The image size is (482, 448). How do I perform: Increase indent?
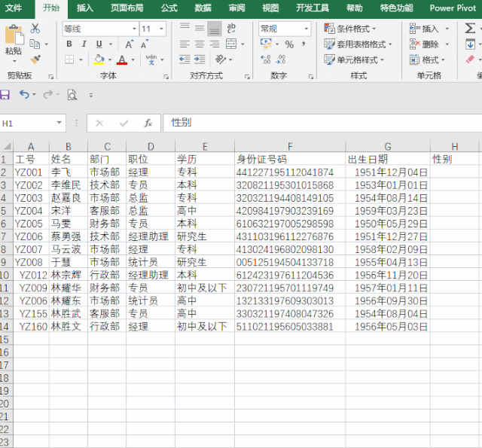pyautogui.click(x=200, y=59)
